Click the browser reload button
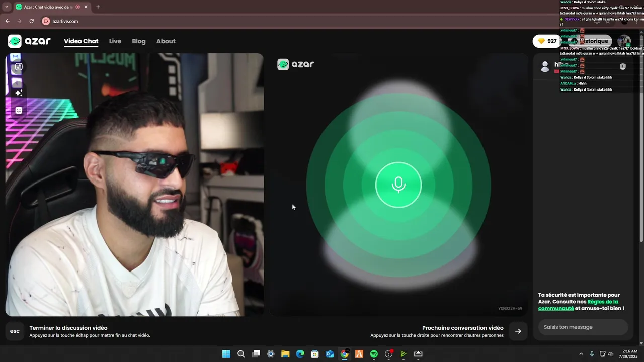The width and height of the screenshot is (644, 362). [x=31, y=21]
